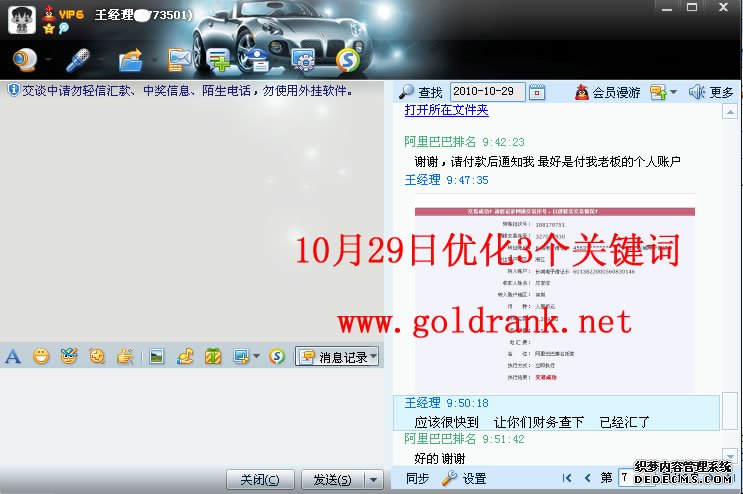Click the send SMS message icon

pyautogui.click(x=180, y=60)
